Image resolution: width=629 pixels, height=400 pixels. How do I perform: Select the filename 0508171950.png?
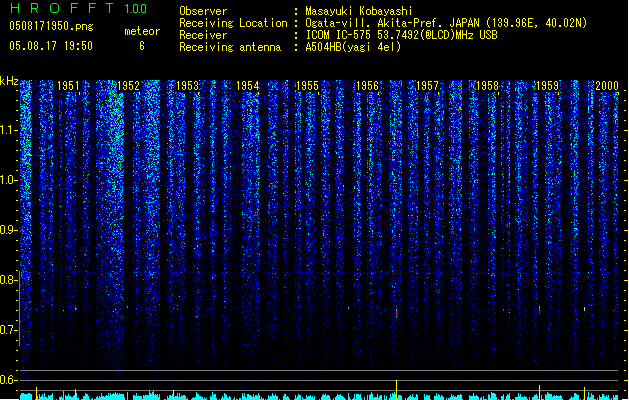click(x=51, y=26)
